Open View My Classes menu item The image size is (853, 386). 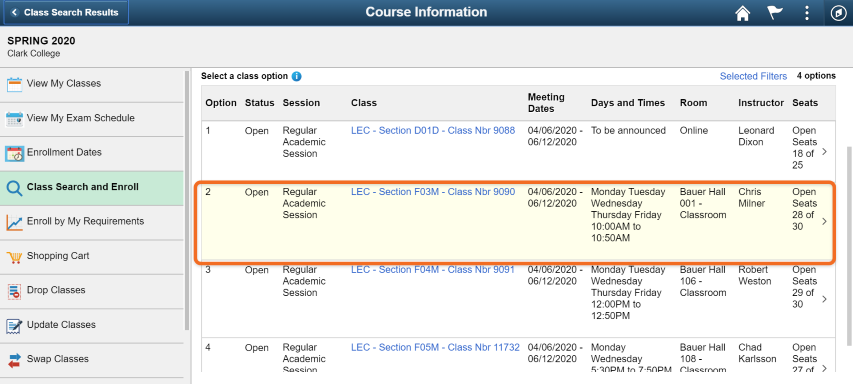92,84
